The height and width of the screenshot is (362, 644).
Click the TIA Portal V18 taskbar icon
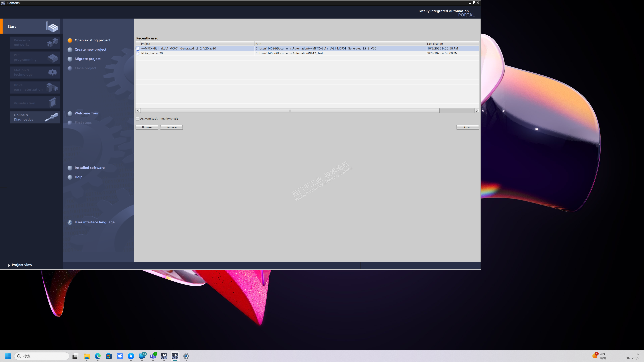164,356
